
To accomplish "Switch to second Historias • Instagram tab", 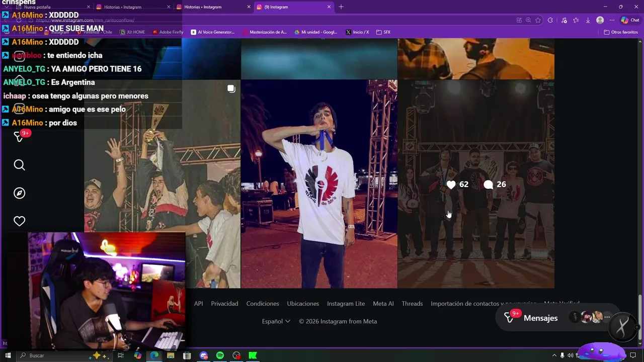I will point(213,7).
